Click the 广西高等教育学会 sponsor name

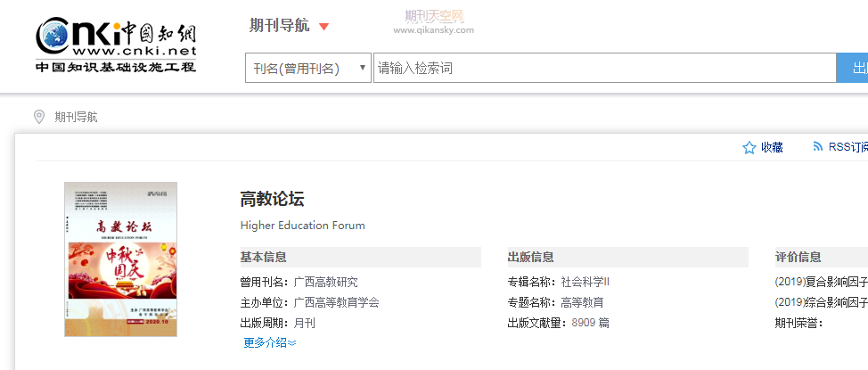click(x=336, y=302)
